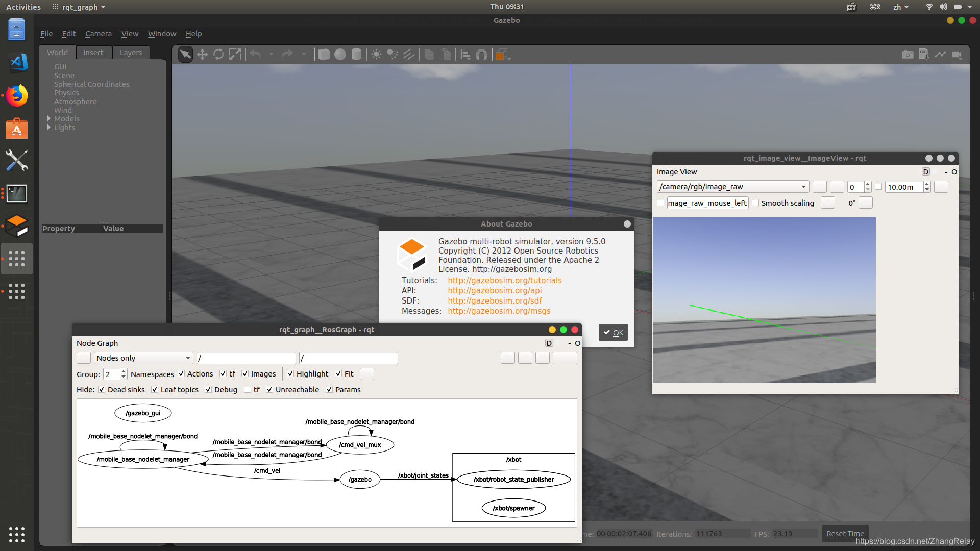Image resolution: width=980 pixels, height=551 pixels.
Task: Uncheck Hide Debug
Action: (208, 390)
